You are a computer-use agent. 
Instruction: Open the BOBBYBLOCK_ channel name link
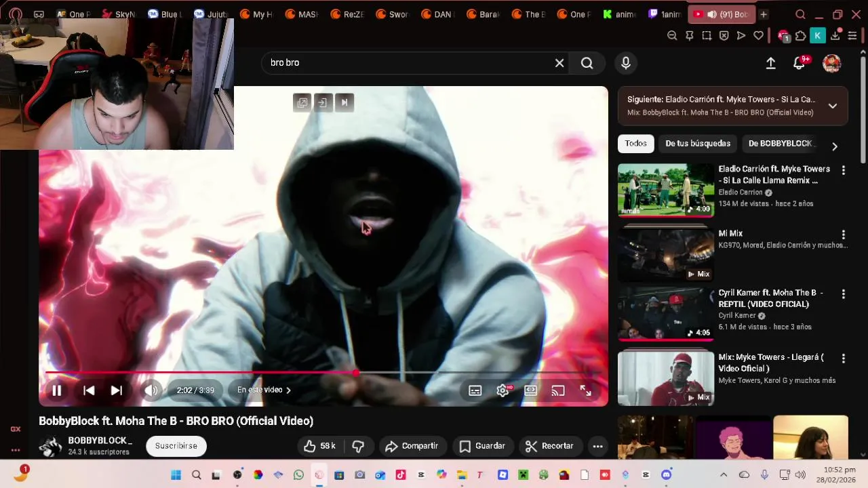coord(100,441)
